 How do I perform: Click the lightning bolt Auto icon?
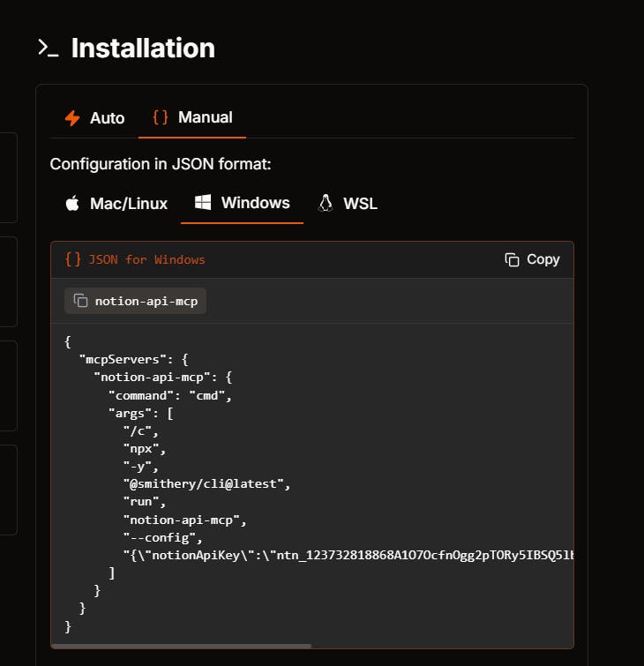pyautogui.click(x=72, y=118)
